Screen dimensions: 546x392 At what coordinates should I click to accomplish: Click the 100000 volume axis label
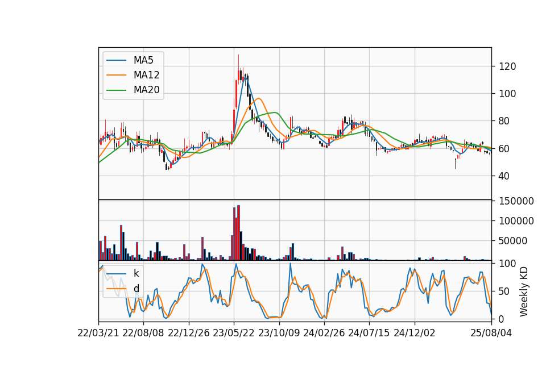pyautogui.click(x=516, y=221)
